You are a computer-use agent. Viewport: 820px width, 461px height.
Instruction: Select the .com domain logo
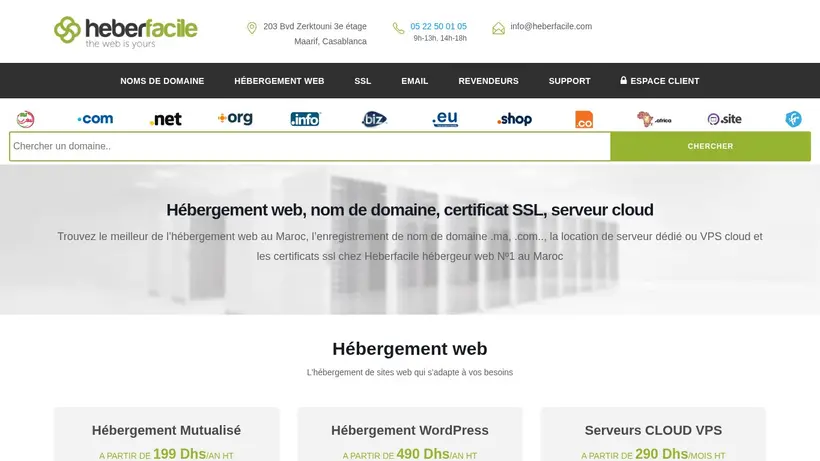pyautogui.click(x=95, y=119)
